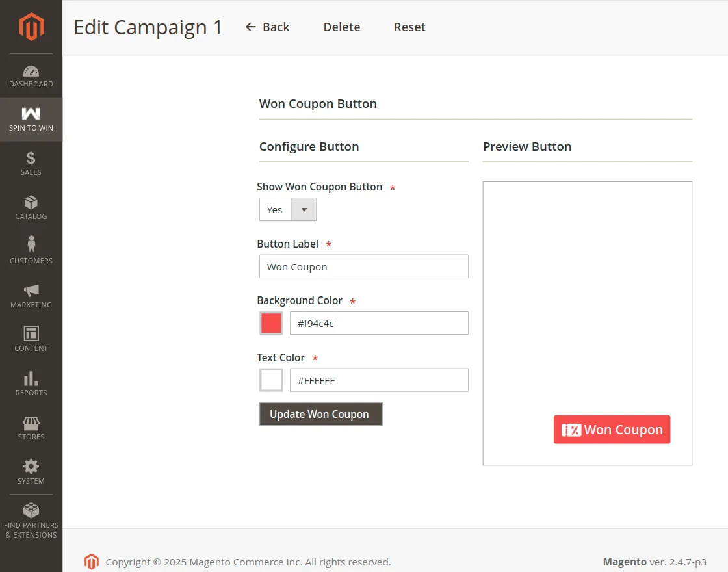728x572 pixels.
Task: Click the Delete campaign button
Action: click(x=342, y=27)
